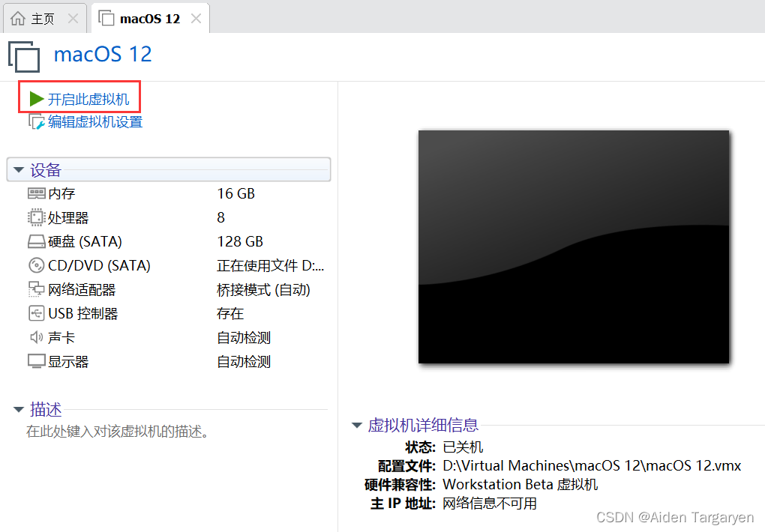765x532 pixels.
Task: Click the display monitor icon
Action: [37, 361]
